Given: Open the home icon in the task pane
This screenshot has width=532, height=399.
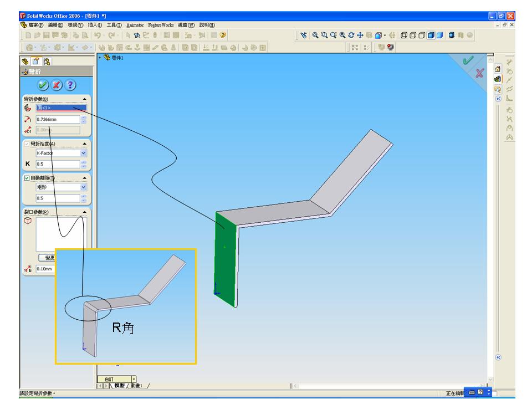Looking at the screenshot, I should 498,69.
